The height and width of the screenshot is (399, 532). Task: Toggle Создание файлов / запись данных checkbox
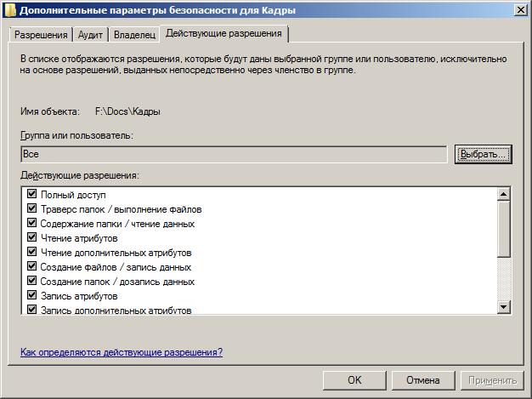pos(32,266)
